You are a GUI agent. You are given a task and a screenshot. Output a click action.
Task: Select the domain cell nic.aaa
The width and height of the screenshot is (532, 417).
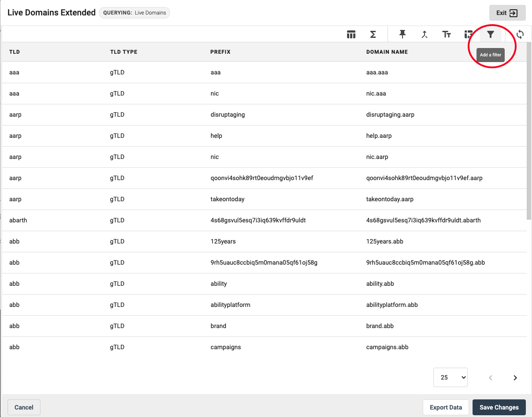376,93
